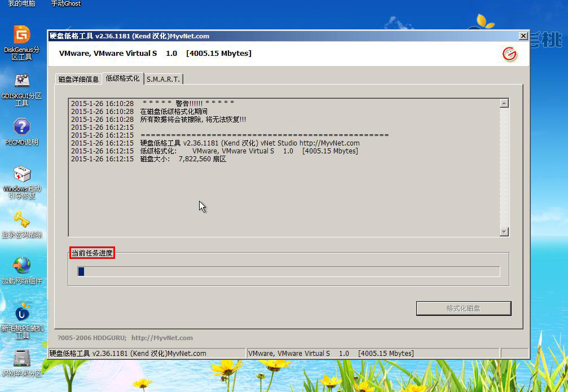Select log line 在磁盘低级格式化期间
This screenshot has width=568, height=392.
139,111
